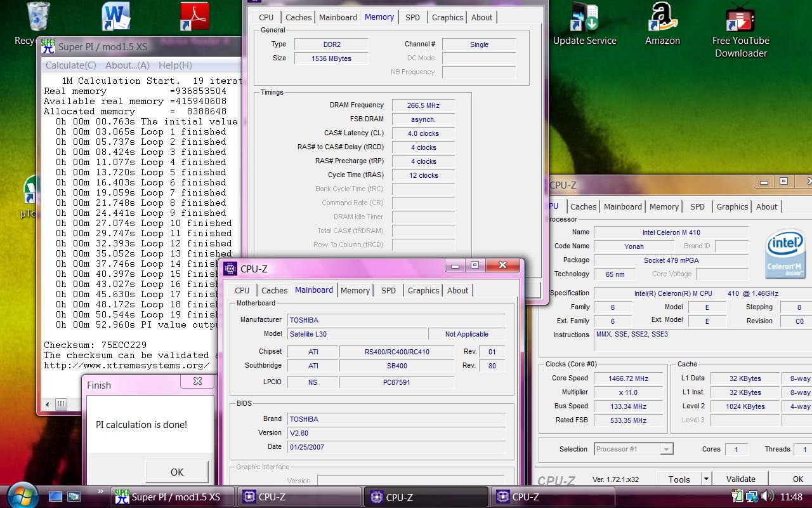Click the highlighted active CPU-Z taskbar button

coord(426,497)
